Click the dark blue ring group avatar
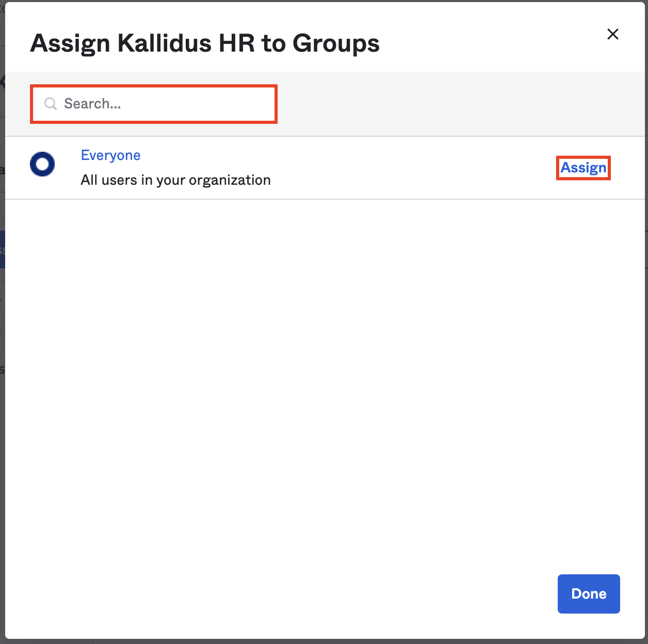 click(x=42, y=165)
